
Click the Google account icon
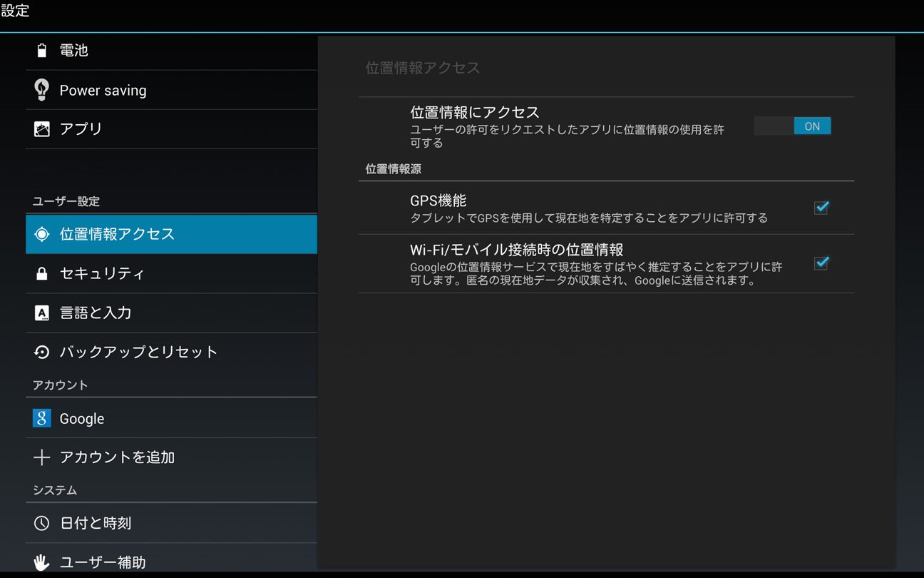(x=42, y=418)
